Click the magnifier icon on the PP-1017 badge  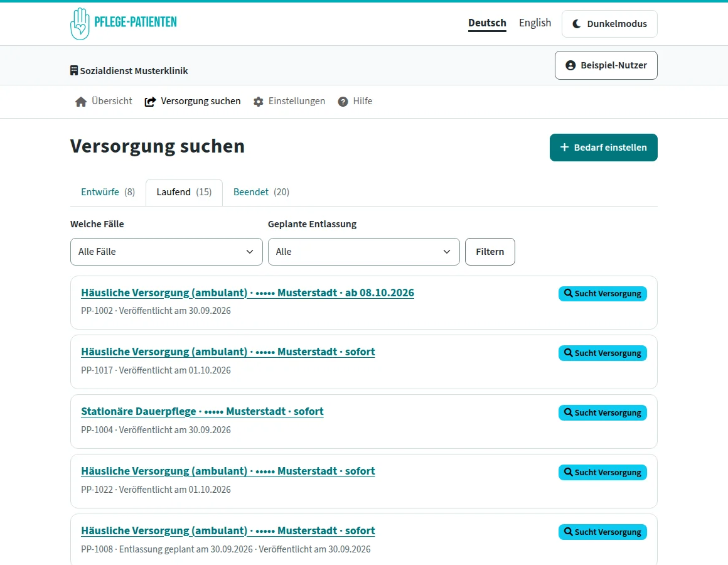pyautogui.click(x=569, y=353)
